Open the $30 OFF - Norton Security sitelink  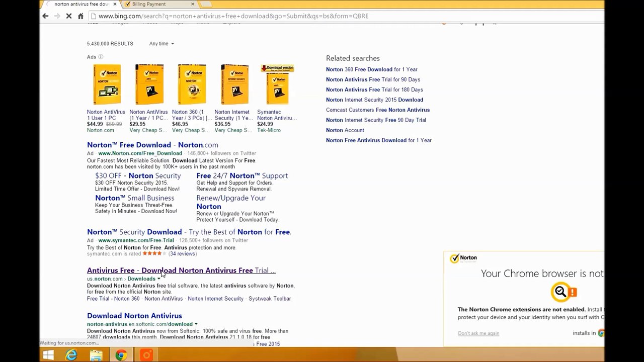[138, 175]
